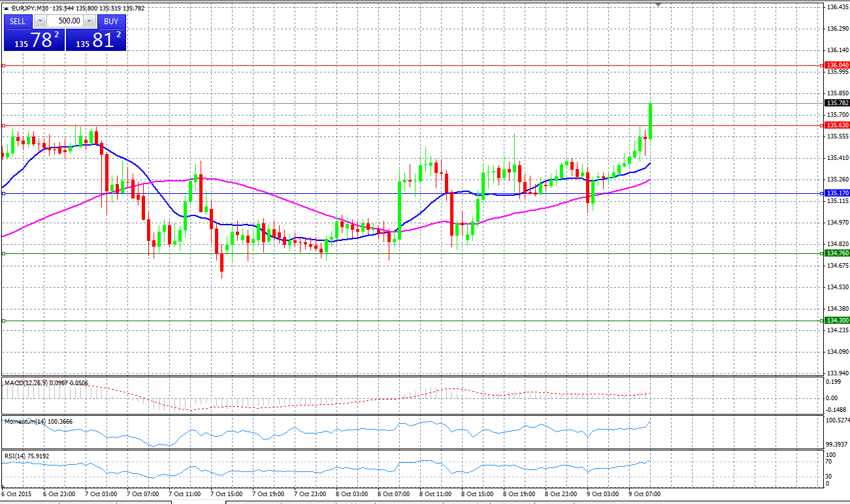Viewport: 850px width, 504px height.
Task: Click the BUY button
Action: coord(111,21)
